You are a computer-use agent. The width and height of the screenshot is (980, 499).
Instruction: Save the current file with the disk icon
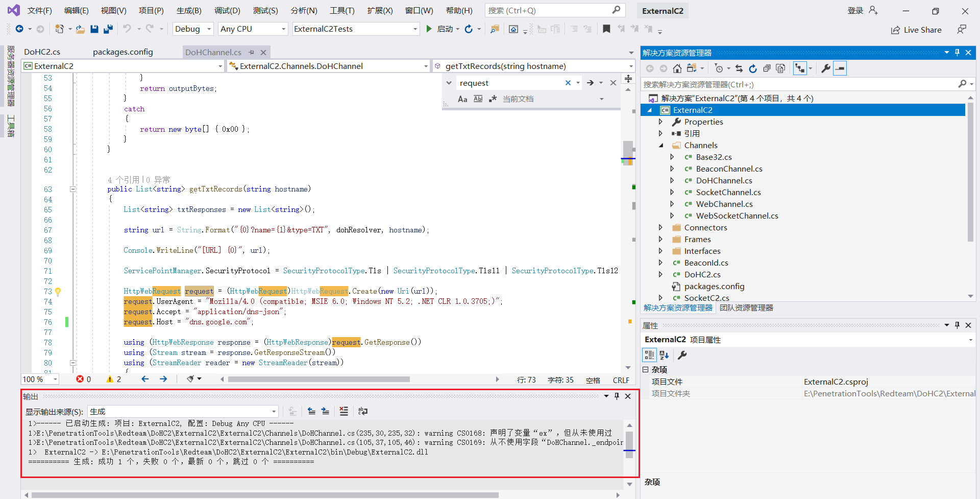(x=94, y=29)
